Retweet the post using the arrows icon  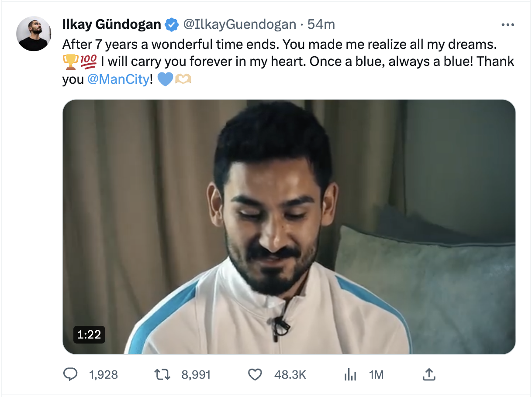tap(162, 374)
